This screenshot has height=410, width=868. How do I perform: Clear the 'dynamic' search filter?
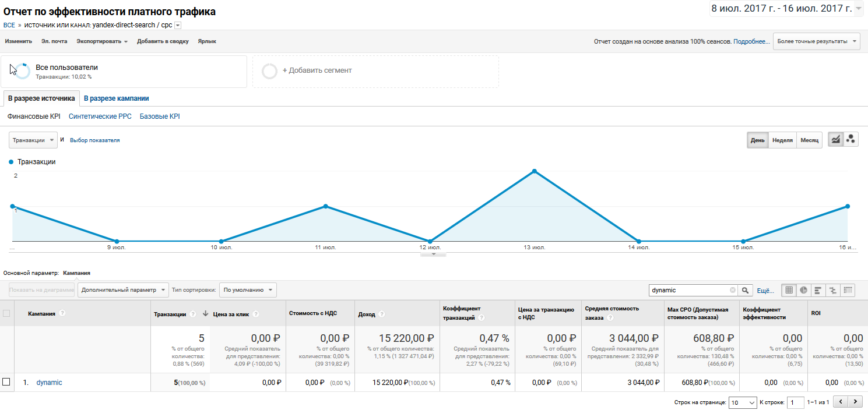[733, 290]
